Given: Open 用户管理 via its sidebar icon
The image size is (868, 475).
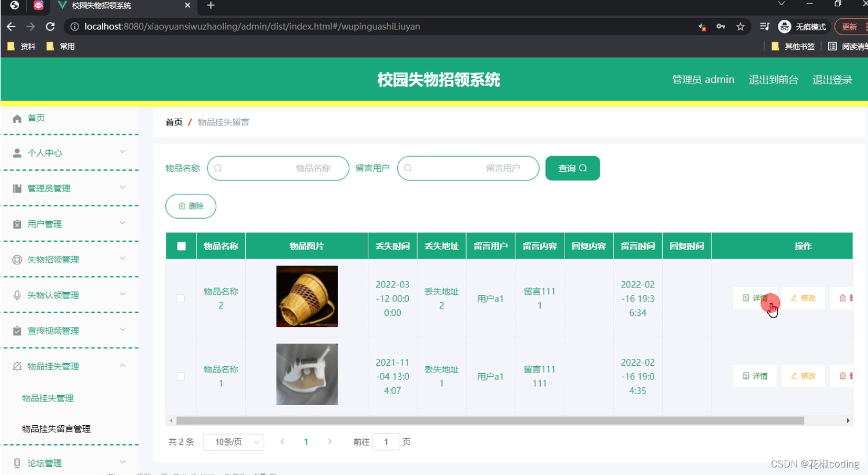Looking at the screenshot, I should (x=17, y=223).
